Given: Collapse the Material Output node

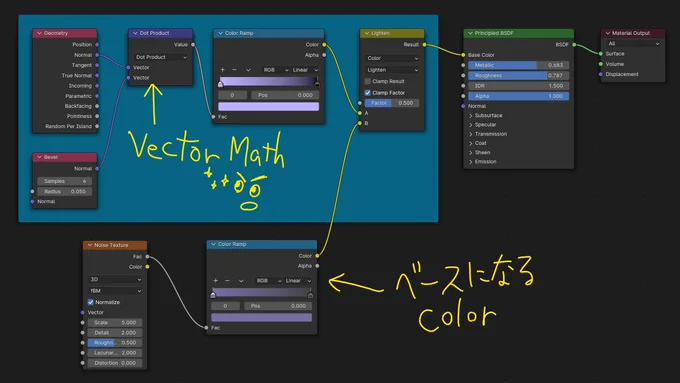Looking at the screenshot, I should coord(608,33).
